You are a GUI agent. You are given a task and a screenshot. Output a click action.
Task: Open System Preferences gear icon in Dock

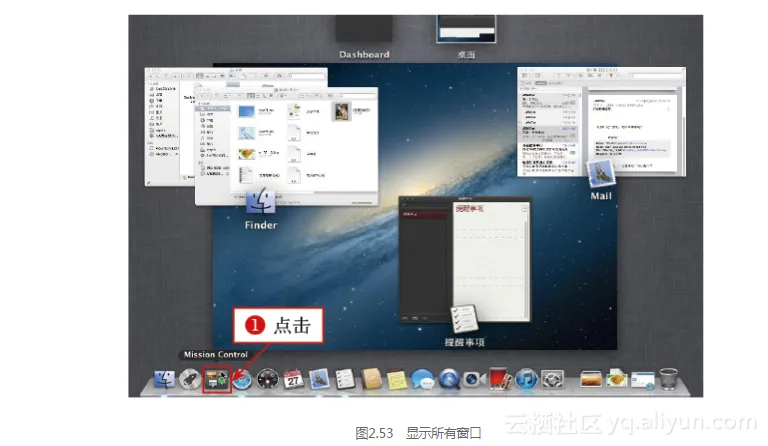552,379
